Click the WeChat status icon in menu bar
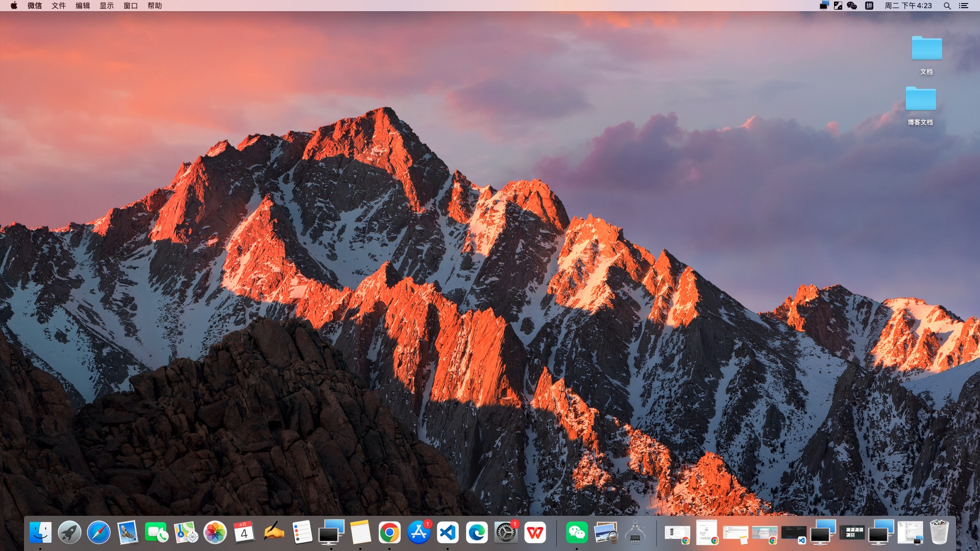This screenshot has height=551, width=980. click(852, 6)
